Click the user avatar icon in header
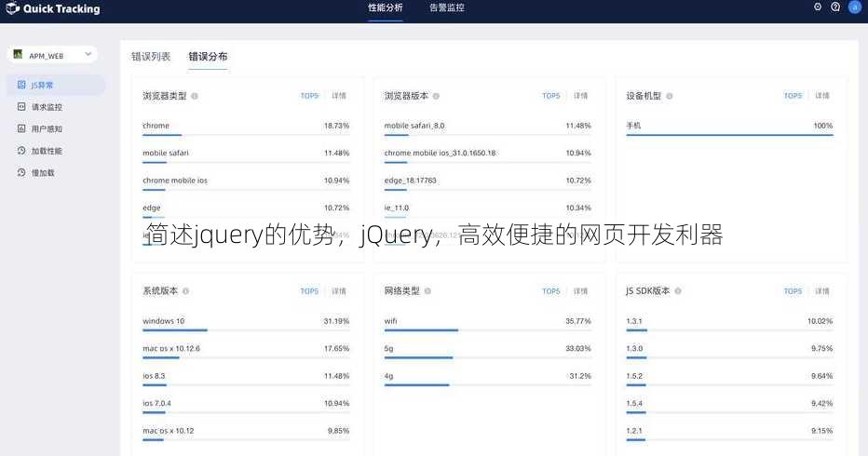 [x=855, y=7]
